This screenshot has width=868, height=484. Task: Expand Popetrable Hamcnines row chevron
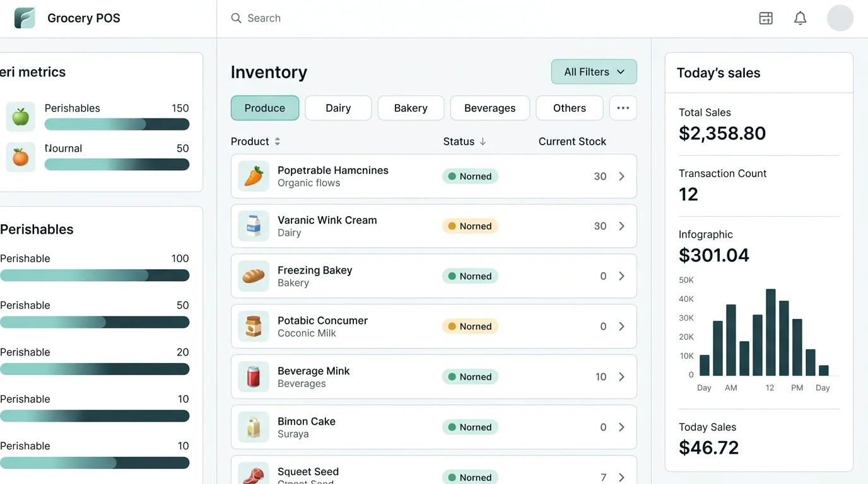[x=621, y=176]
